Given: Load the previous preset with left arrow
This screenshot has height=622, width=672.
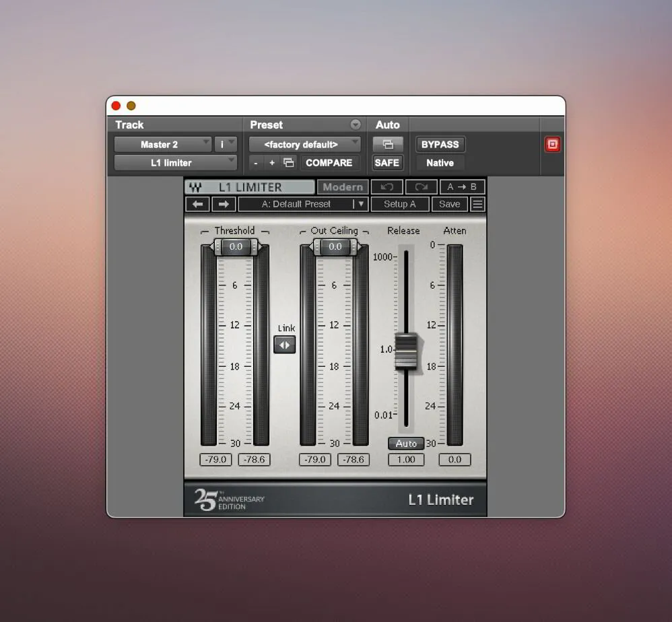Looking at the screenshot, I should 197,205.
